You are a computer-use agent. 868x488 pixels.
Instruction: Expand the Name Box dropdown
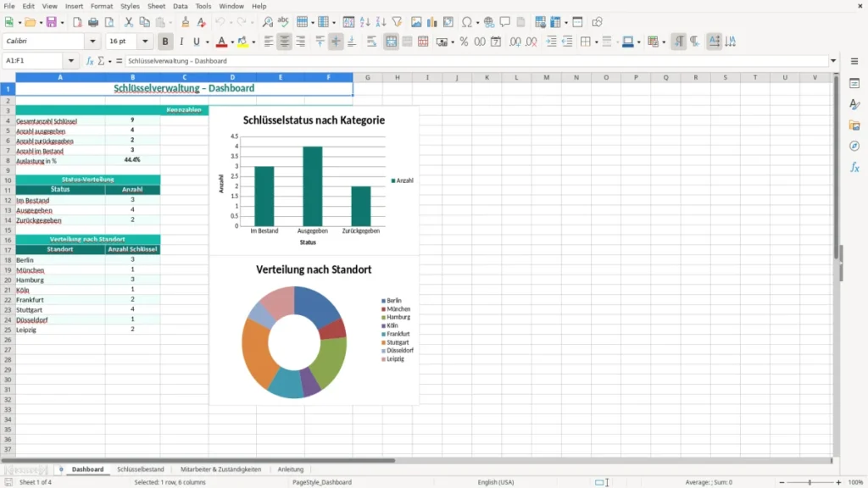point(71,61)
